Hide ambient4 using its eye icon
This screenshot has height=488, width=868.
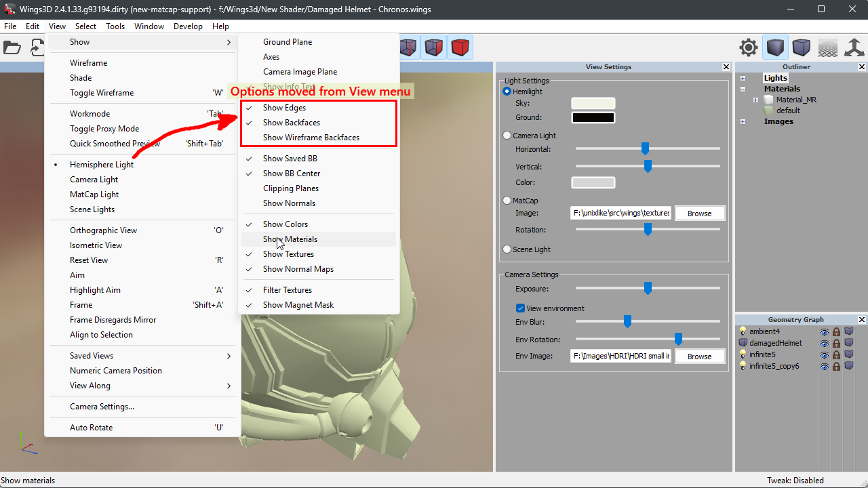pos(825,332)
